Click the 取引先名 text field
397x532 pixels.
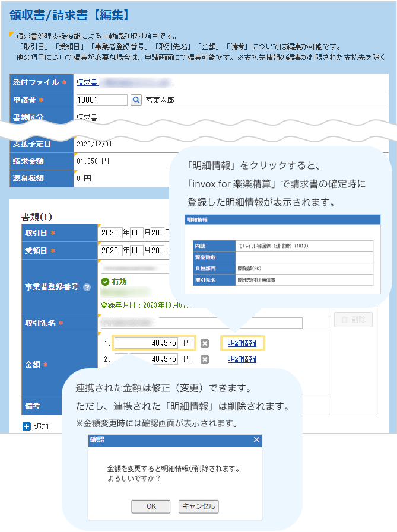pos(201,323)
